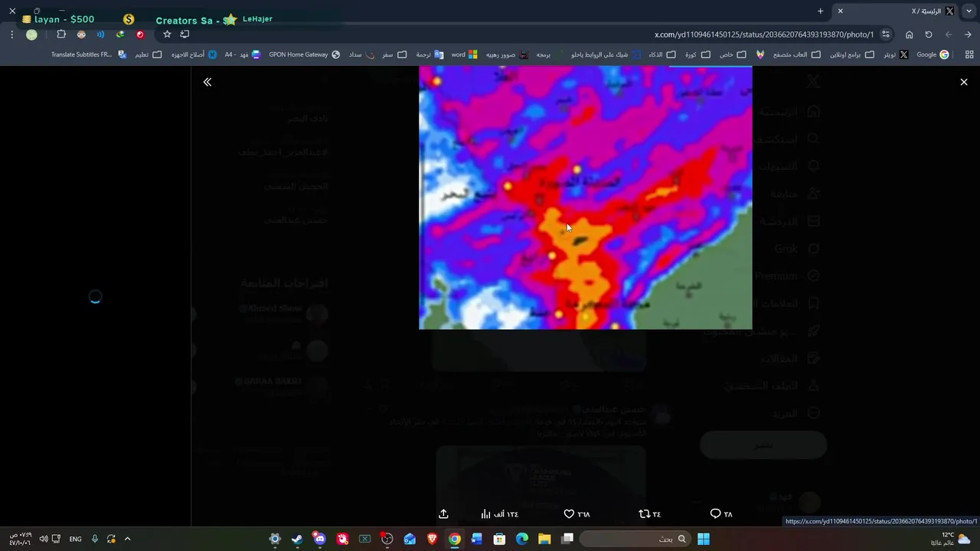
Task: Open Discord from the taskbar
Action: [320, 539]
